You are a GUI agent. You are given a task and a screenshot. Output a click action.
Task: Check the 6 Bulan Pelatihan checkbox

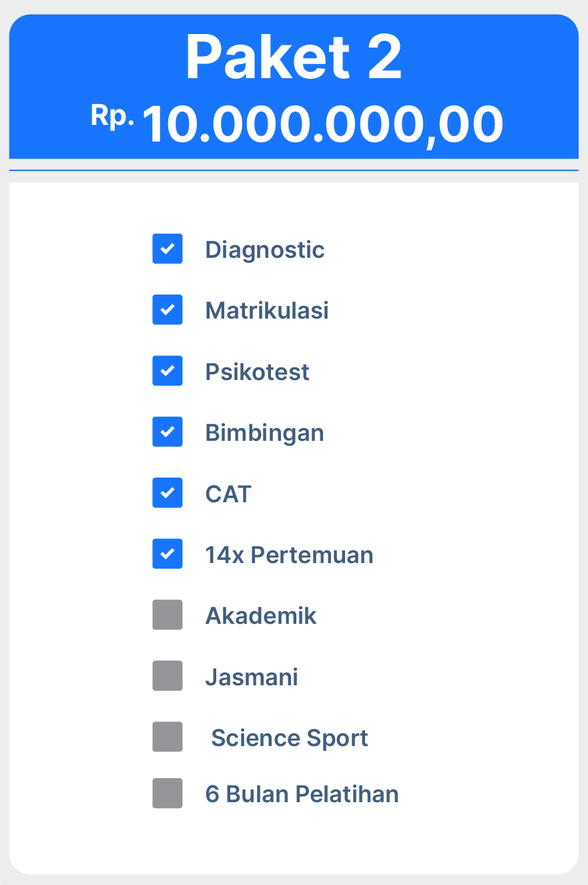(x=168, y=793)
